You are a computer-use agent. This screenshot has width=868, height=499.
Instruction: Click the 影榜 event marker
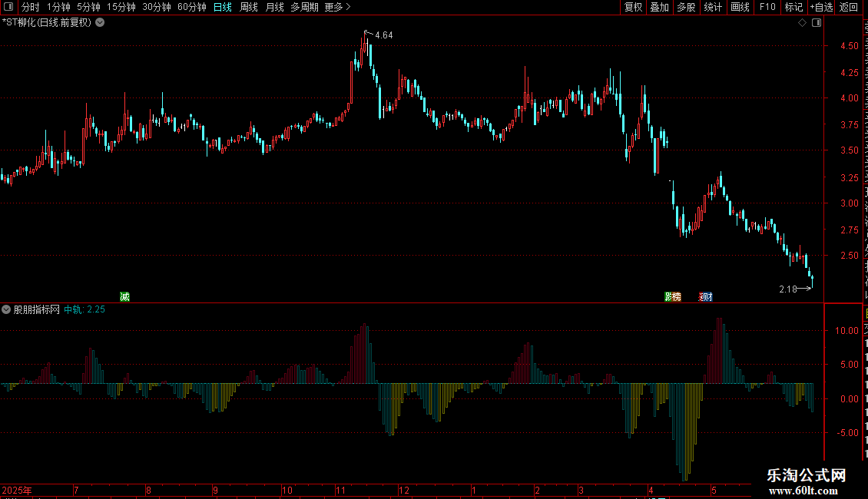click(673, 297)
